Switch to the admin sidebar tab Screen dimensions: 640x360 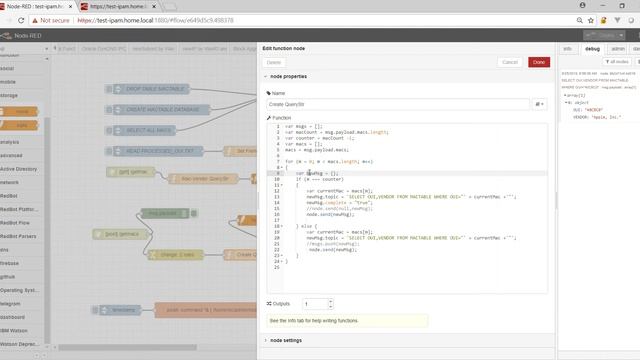pos(618,49)
